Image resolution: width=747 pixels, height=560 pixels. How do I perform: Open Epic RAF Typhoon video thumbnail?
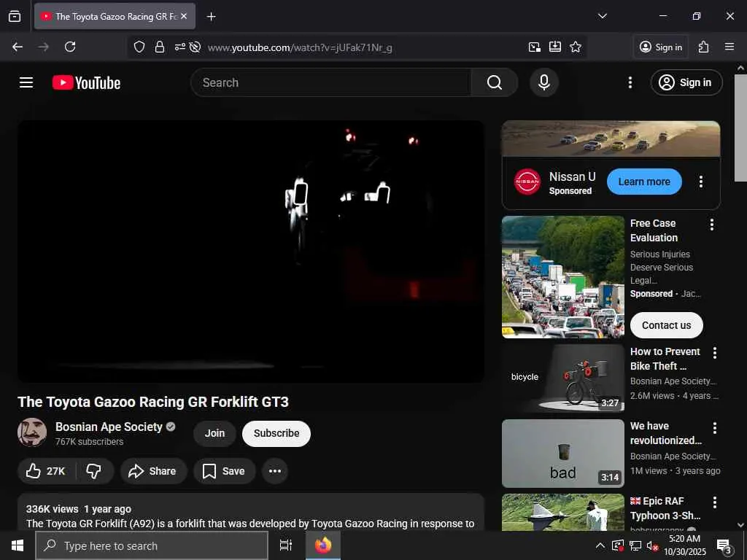click(x=562, y=513)
